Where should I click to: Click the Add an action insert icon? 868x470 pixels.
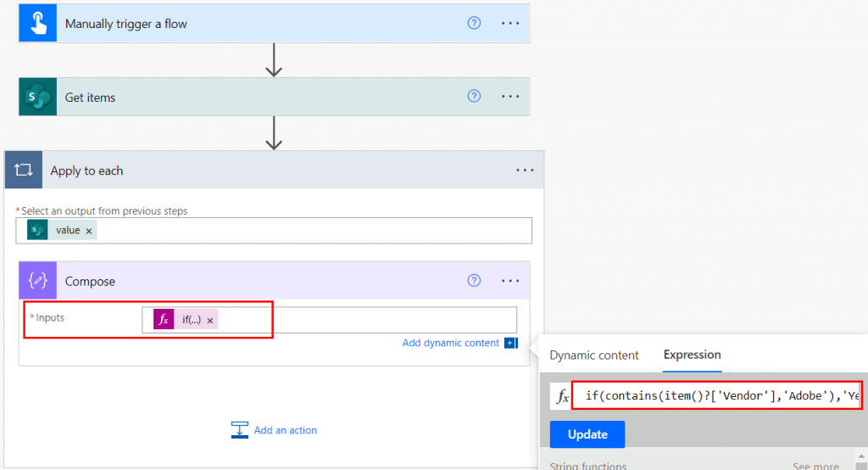pyautogui.click(x=240, y=430)
